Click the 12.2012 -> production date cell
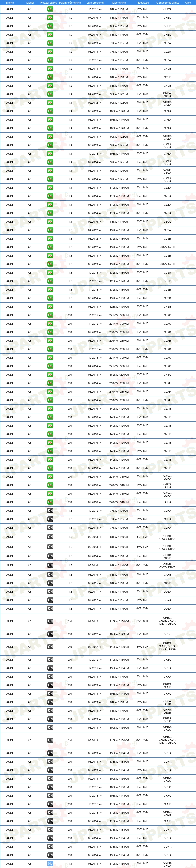Viewport: 196px width, 868px height. tap(95, 668)
